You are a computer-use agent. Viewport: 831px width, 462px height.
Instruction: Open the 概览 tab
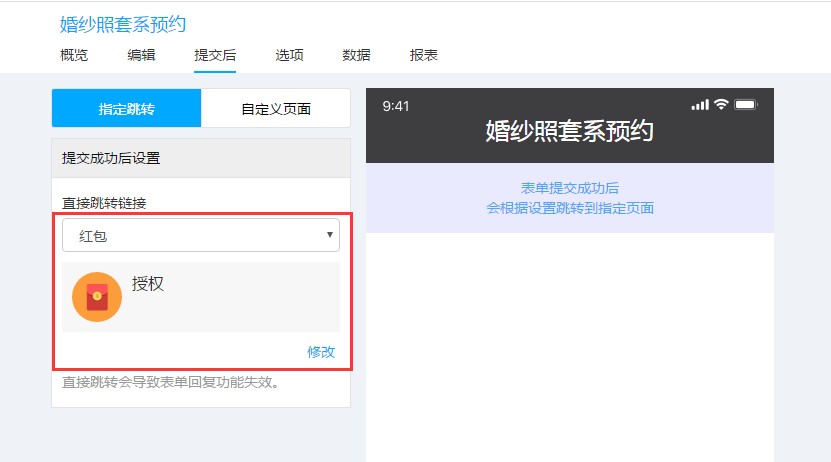(74, 55)
